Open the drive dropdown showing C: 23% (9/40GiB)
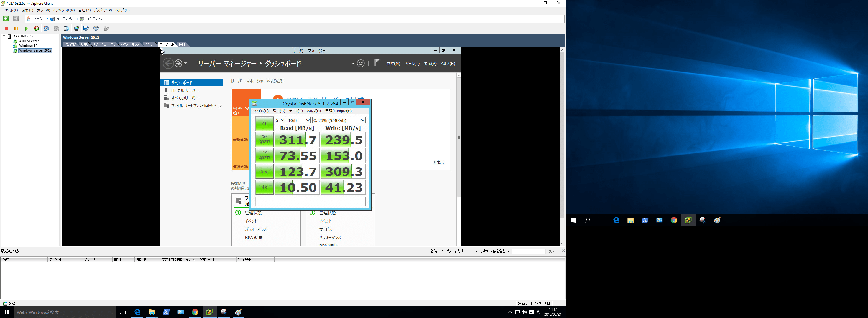The height and width of the screenshot is (318, 868). click(x=339, y=120)
